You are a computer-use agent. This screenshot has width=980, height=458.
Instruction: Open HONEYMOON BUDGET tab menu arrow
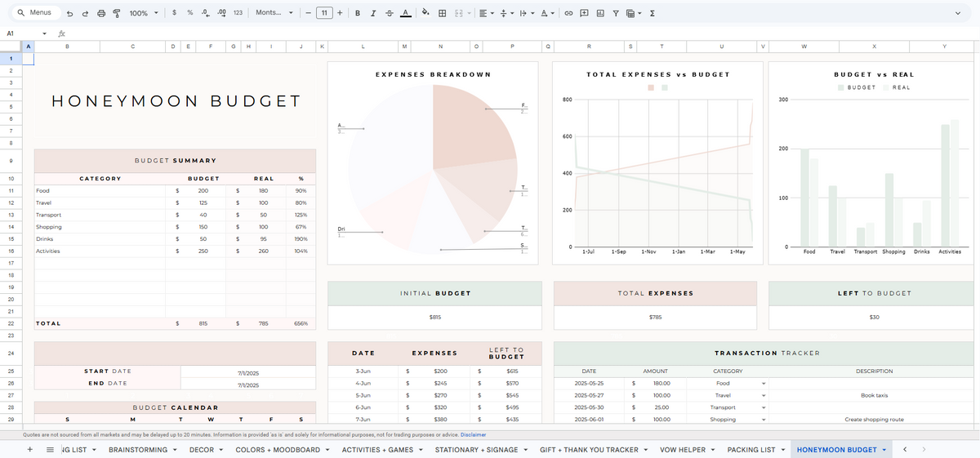tap(884, 450)
